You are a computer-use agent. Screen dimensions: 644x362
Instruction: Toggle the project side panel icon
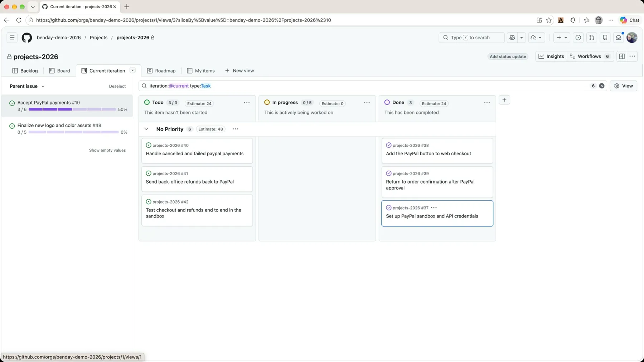(x=622, y=57)
